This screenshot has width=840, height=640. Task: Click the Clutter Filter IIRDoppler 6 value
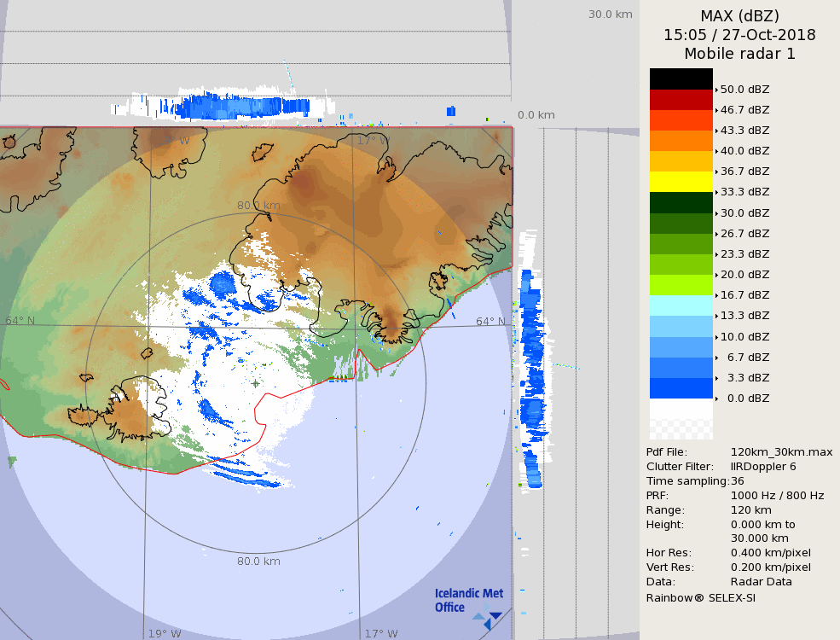(763, 467)
